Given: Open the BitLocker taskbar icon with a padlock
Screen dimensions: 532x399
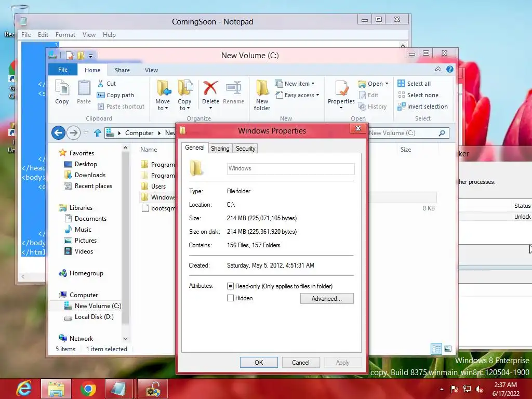Looking at the screenshot, I should coord(153,389).
